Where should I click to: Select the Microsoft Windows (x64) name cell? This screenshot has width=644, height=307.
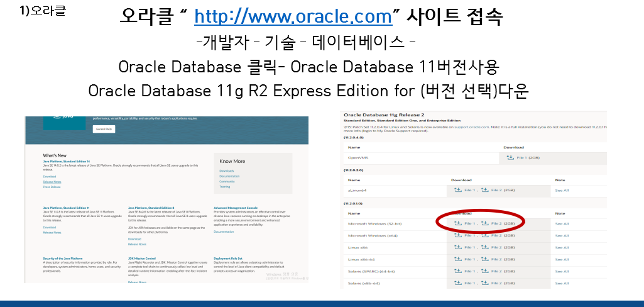tap(395, 235)
